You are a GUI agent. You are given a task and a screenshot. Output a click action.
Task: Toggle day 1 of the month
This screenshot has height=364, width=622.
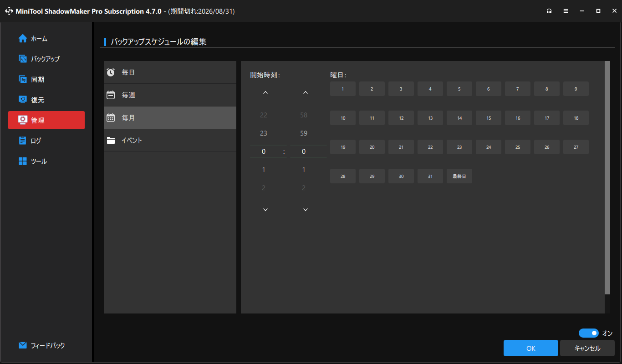tap(343, 89)
